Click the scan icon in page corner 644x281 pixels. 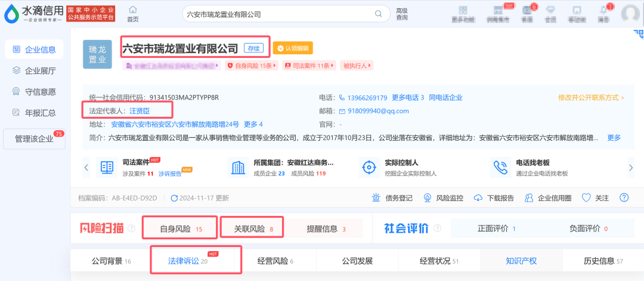pos(638,33)
